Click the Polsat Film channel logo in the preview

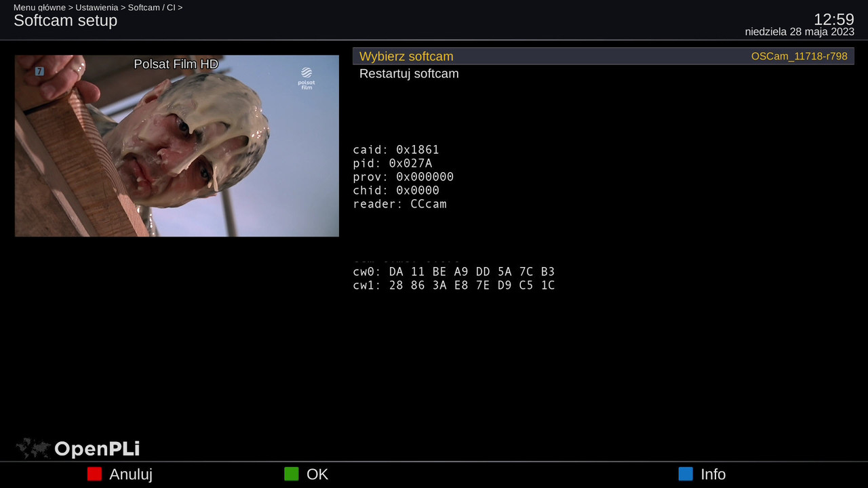307,77
